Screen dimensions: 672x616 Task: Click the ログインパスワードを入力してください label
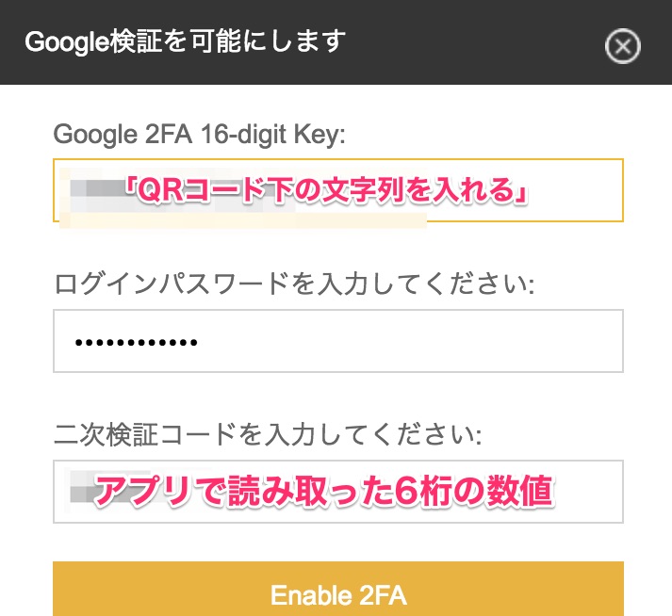pyautogui.click(x=294, y=284)
